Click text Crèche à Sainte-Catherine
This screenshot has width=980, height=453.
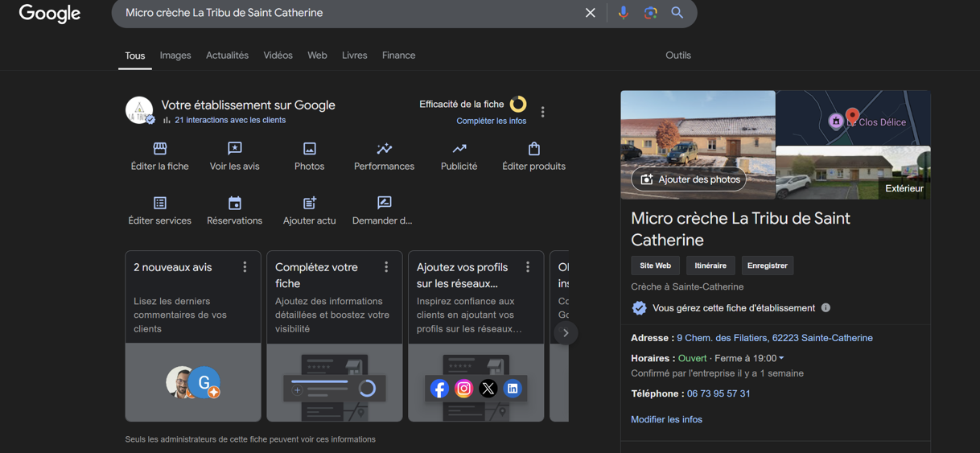click(687, 286)
